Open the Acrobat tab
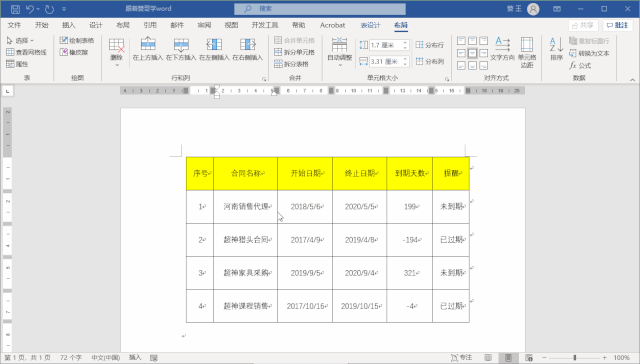This screenshot has width=640, height=364. point(332,25)
